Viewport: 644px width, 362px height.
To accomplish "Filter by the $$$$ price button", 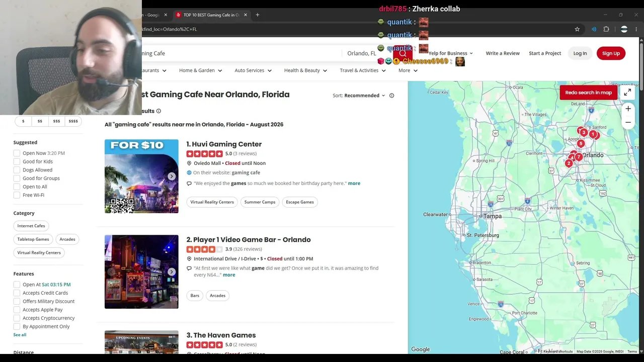I will click(x=73, y=121).
